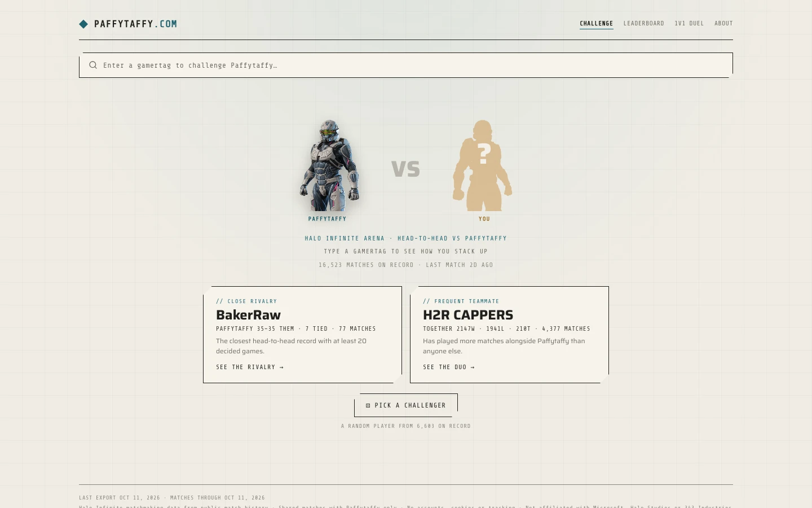Viewport: 812px width, 508px height.
Task: Click the '// Close Rivalry' heading
Action: pos(246,301)
